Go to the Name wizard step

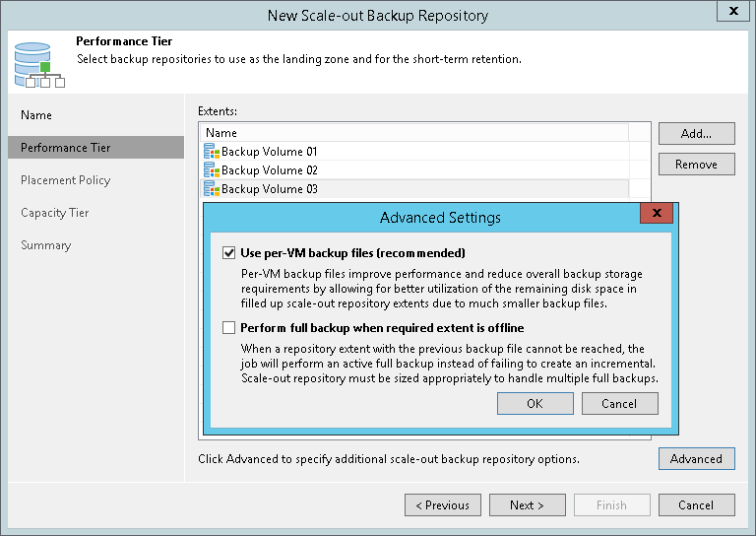tap(36, 115)
